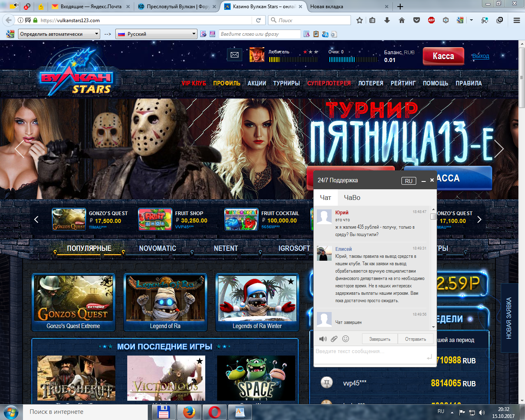Click 'Завершить' button in chat

[x=380, y=339]
